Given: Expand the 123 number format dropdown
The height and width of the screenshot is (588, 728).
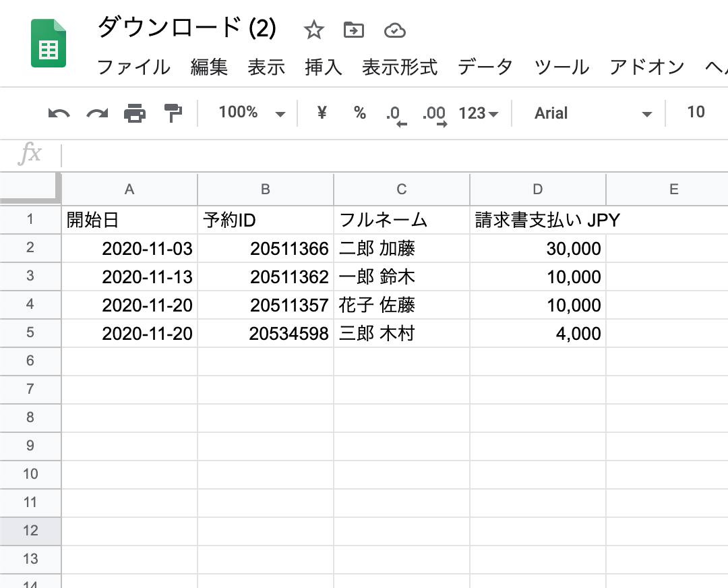Looking at the screenshot, I should coord(478,113).
